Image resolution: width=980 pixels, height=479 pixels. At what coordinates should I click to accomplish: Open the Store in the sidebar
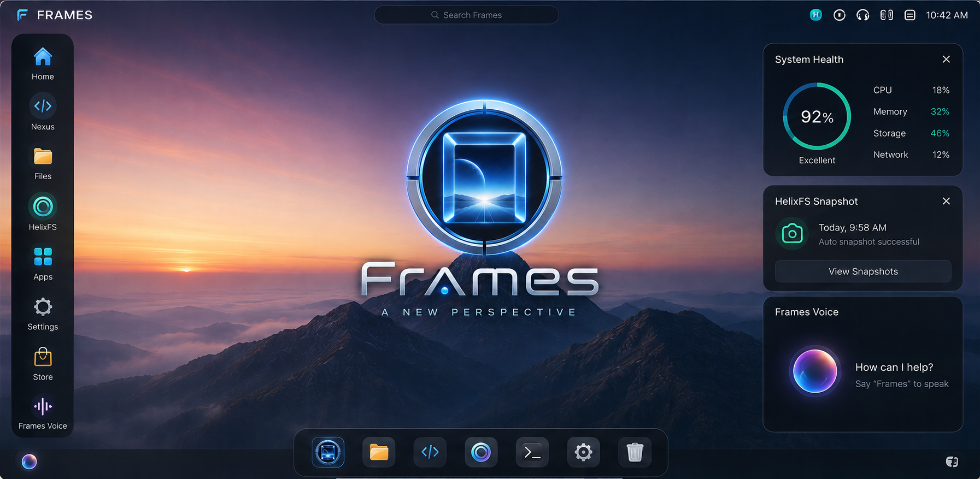43,364
